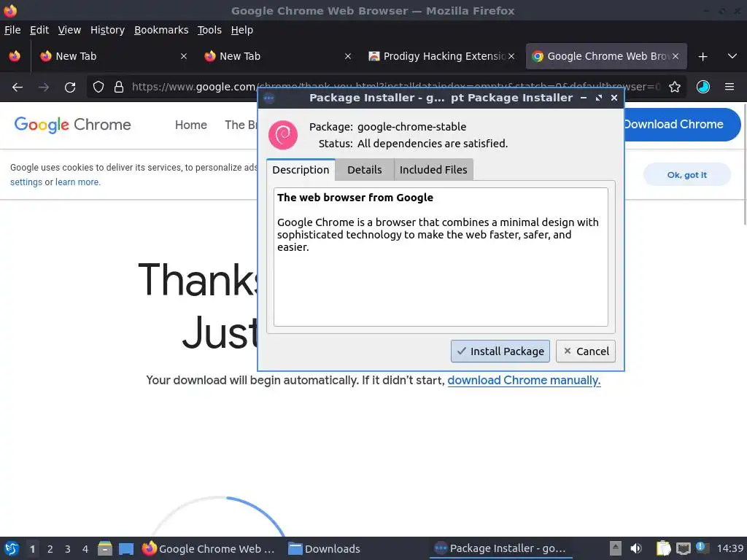Bookmark this page with the star icon
The image size is (747, 560).
click(x=675, y=87)
